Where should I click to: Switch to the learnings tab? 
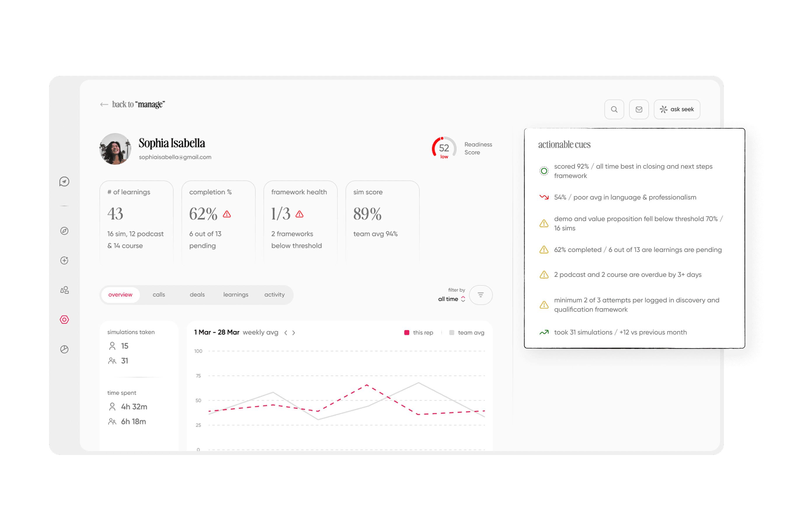[x=236, y=295]
